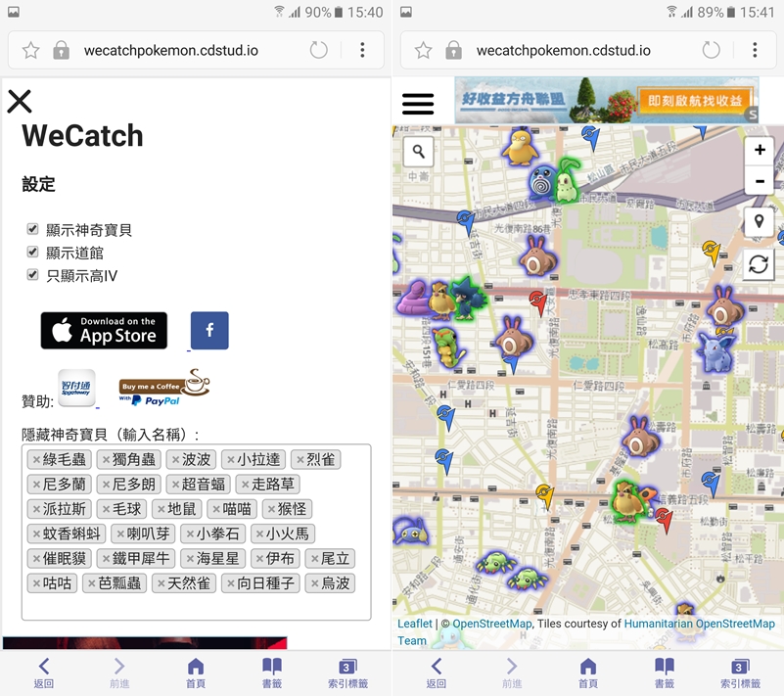Reload page in right browser
784x696 pixels.
click(711, 50)
